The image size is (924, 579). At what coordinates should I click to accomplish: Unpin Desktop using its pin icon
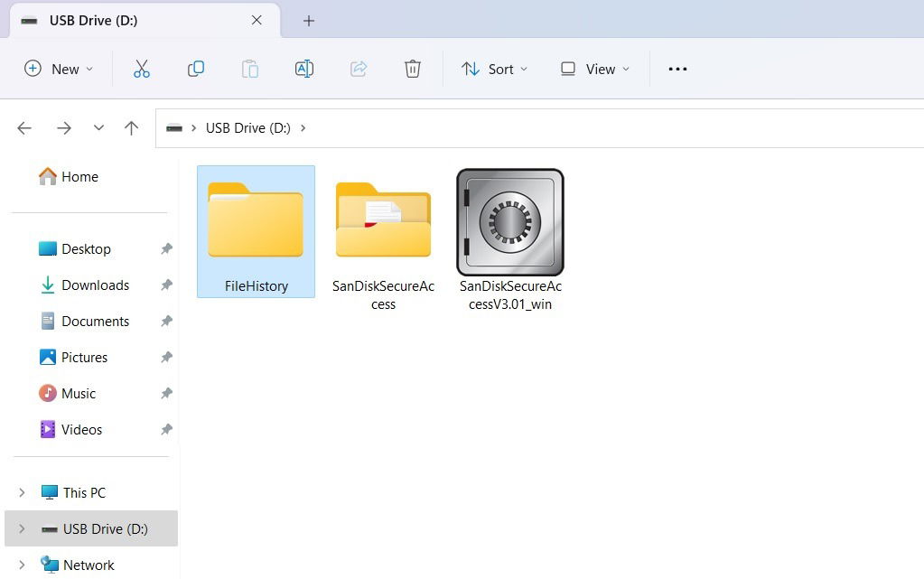[166, 248]
